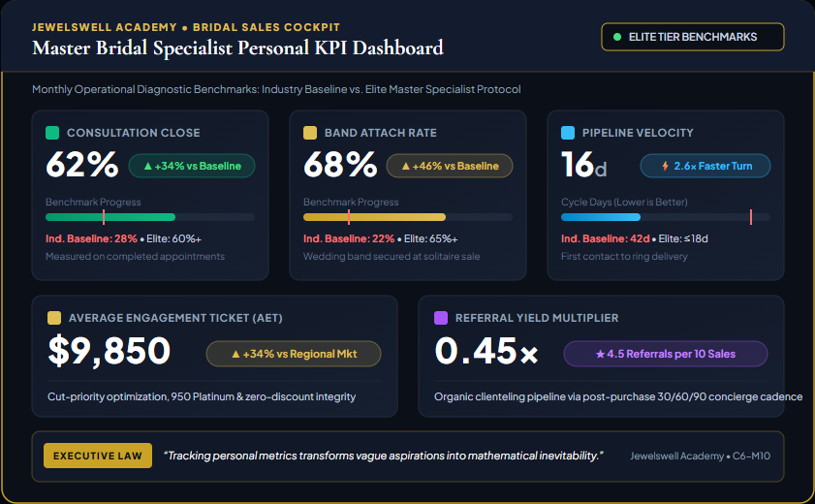Click 'First contact to ring delivery' note

pos(624,256)
